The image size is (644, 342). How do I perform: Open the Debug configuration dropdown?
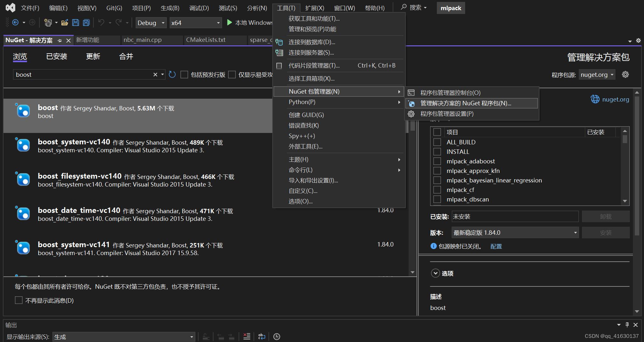151,23
